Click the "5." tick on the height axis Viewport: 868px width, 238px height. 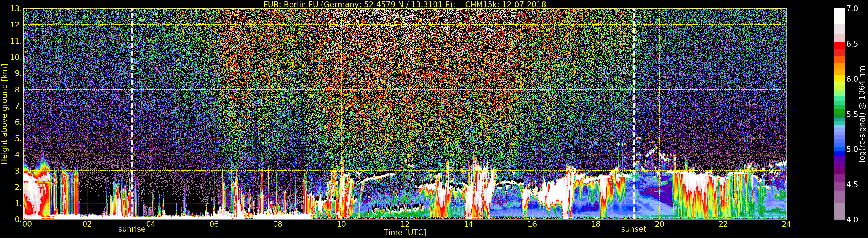click(18, 138)
